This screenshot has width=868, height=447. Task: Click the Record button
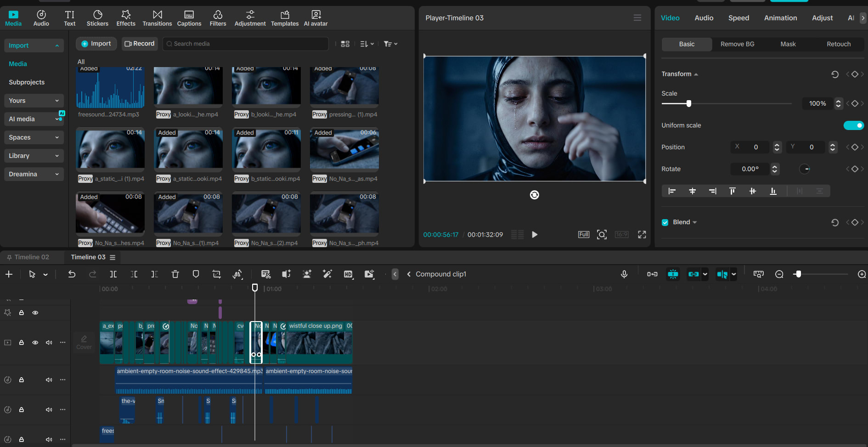click(140, 44)
